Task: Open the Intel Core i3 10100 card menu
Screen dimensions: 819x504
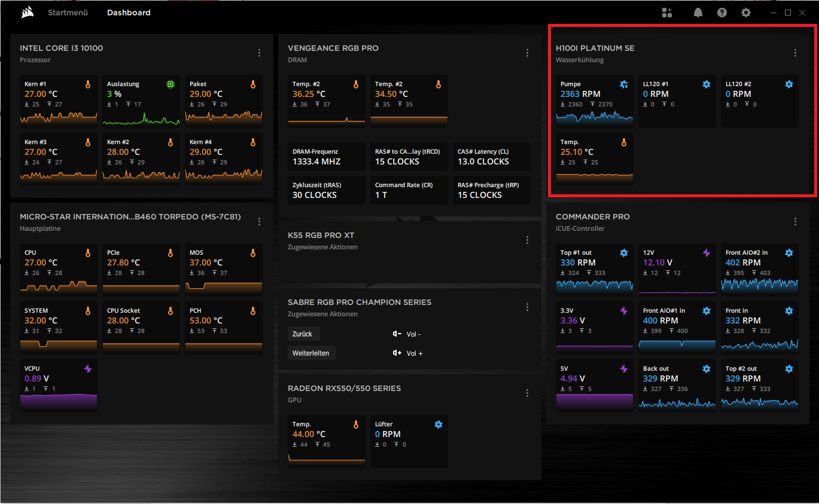Action: pyautogui.click(x=259, y=53)
